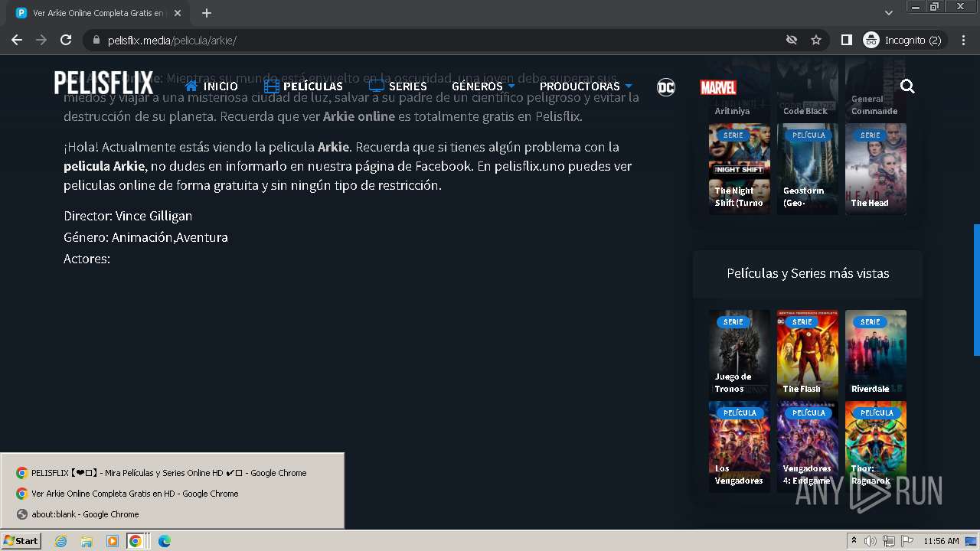Viewport: 980px width, 551px height.
Task: Open Microsoft Edge from taskbar
Action: [x=164, y=541]
